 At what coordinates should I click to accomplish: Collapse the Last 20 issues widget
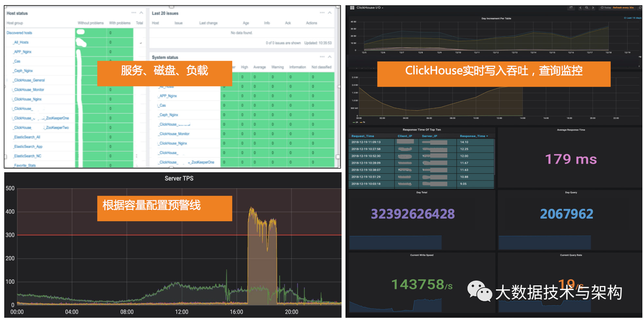[x=330, y=13]
